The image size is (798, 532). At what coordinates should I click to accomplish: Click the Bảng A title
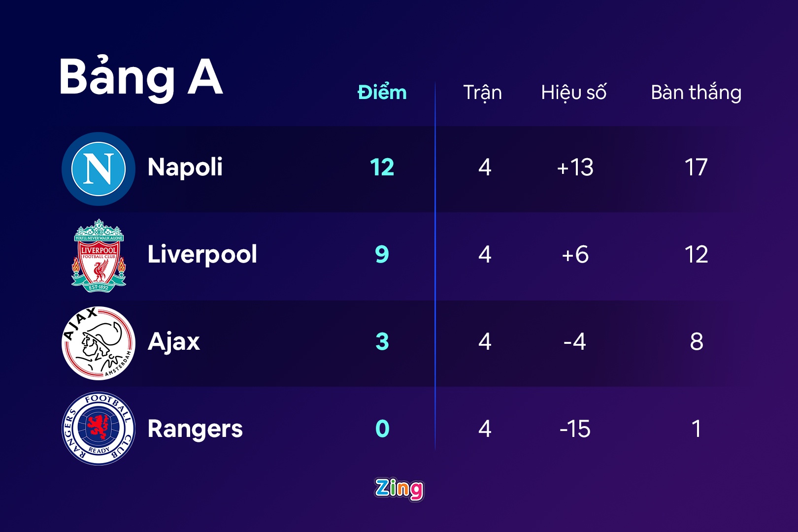point(141,77)
